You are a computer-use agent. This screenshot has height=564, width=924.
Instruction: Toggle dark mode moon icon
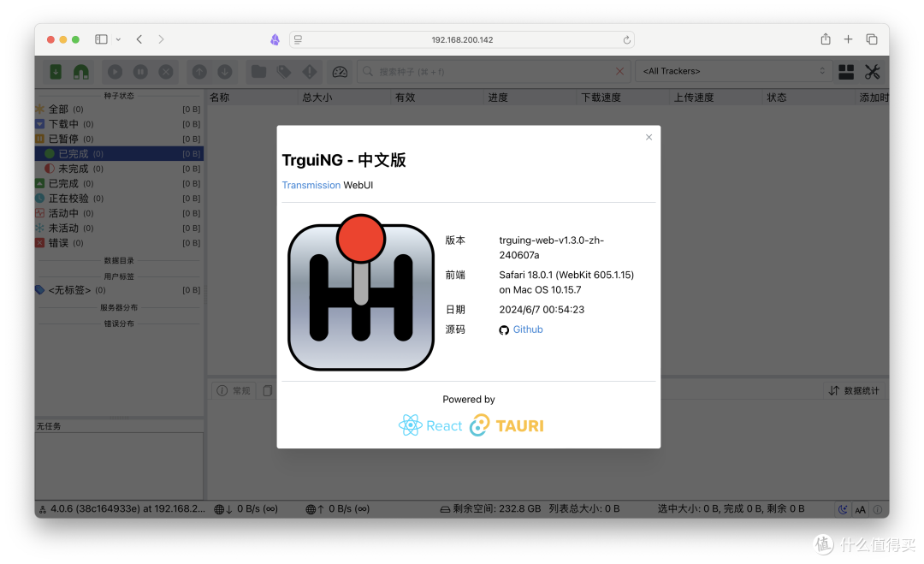coord(844,510)
